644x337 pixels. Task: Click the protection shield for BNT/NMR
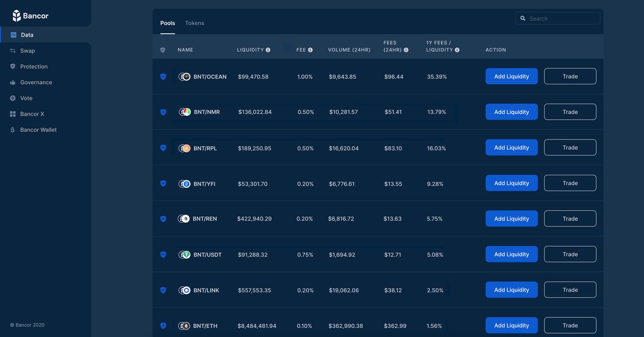(163, 112)
